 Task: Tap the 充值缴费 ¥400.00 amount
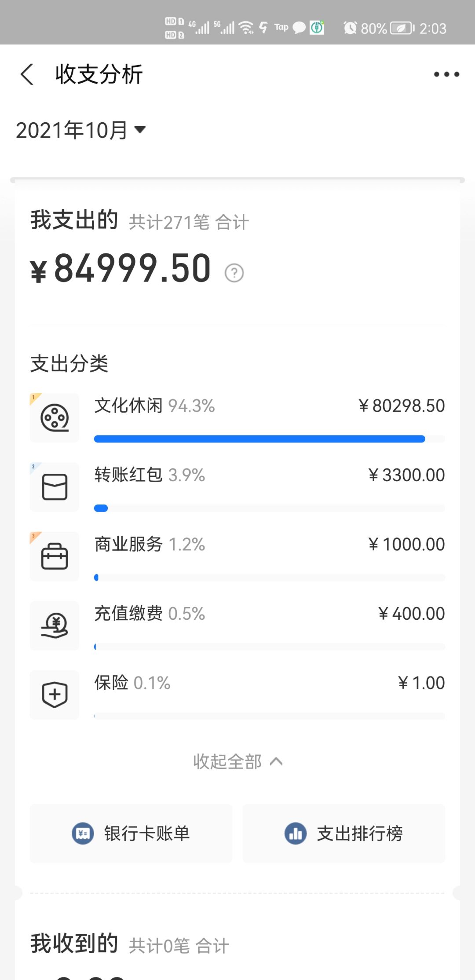click(x=412, y=614)
